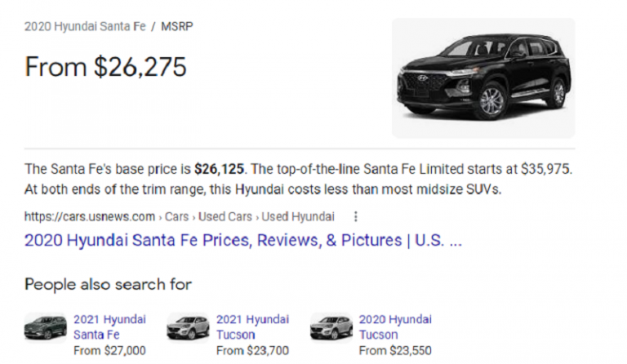The height and width of the screenshot is (364, 627).
Task: Click the From $26,275 price heading
Action: (x=105, y=67)
